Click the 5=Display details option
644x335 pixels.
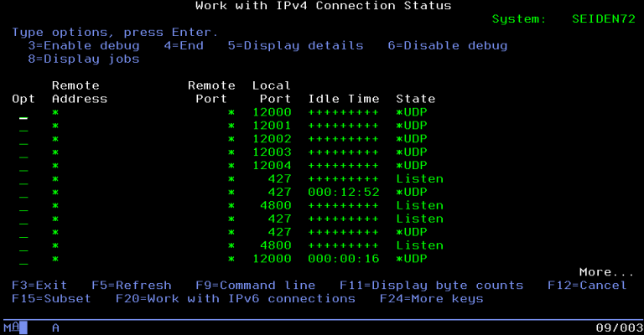pos(296,46)
